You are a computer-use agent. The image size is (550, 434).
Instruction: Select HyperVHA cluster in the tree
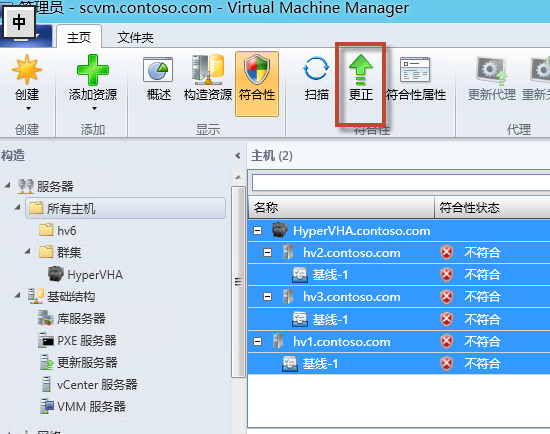(85, 274)
